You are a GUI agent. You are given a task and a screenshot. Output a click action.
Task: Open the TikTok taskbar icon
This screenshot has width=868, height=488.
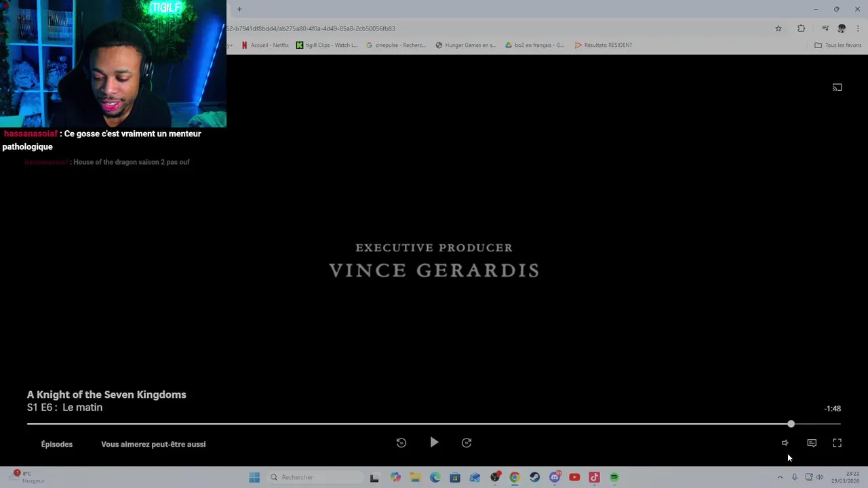point(595,477)
